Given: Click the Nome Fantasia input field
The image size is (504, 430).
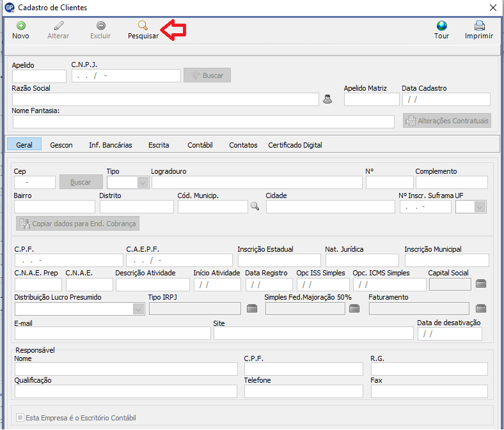Looking at the screenshot, I should click(203, 121).
